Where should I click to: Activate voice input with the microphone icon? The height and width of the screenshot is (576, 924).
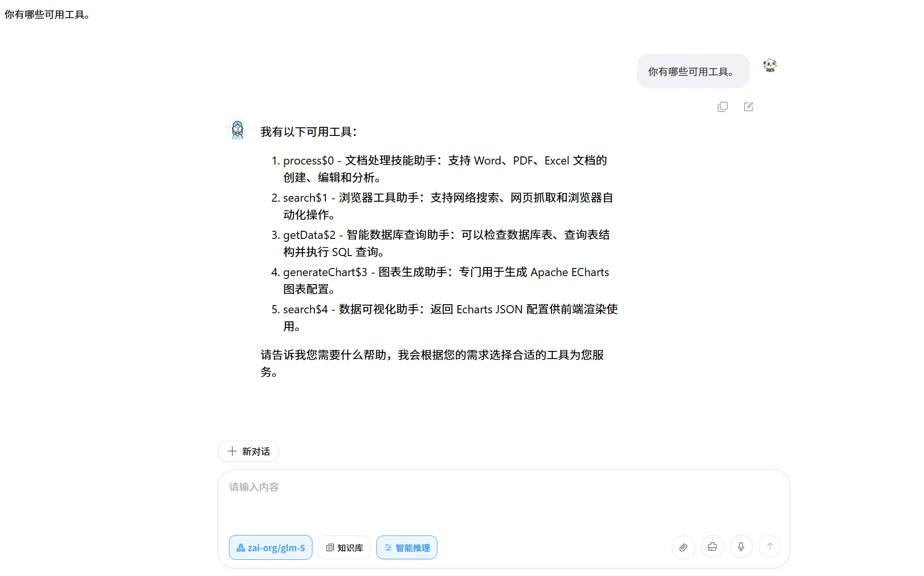[x=741, y=547]
